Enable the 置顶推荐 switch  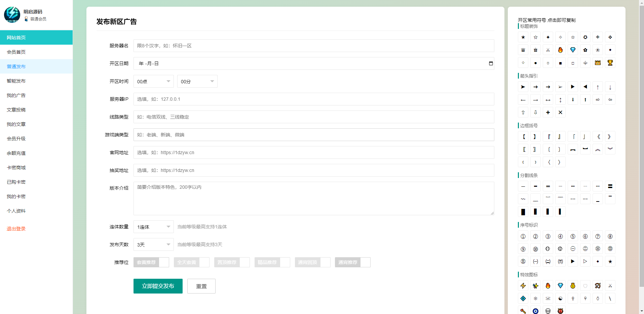[x=232, y=262]
